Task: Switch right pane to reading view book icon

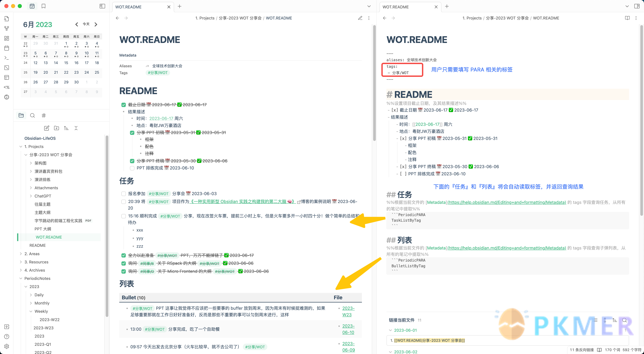Action: point(627,18)
